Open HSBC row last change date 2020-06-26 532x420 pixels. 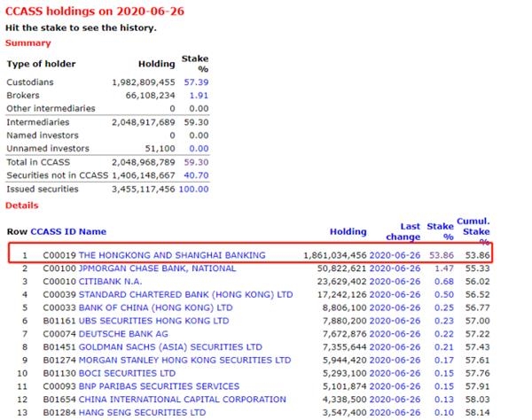click(x=395, y=255)
